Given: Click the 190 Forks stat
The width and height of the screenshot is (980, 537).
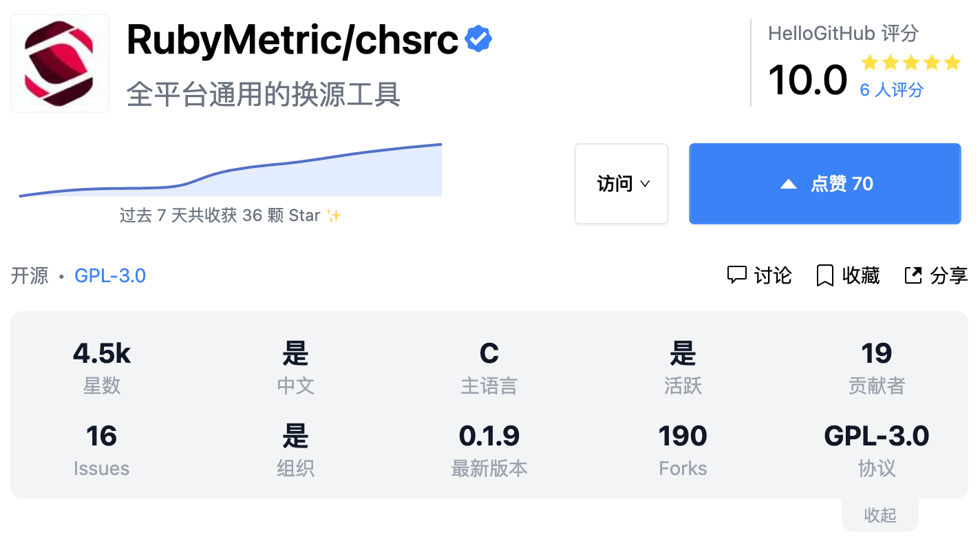Looking at the screenshot, I should click(683, 451).
